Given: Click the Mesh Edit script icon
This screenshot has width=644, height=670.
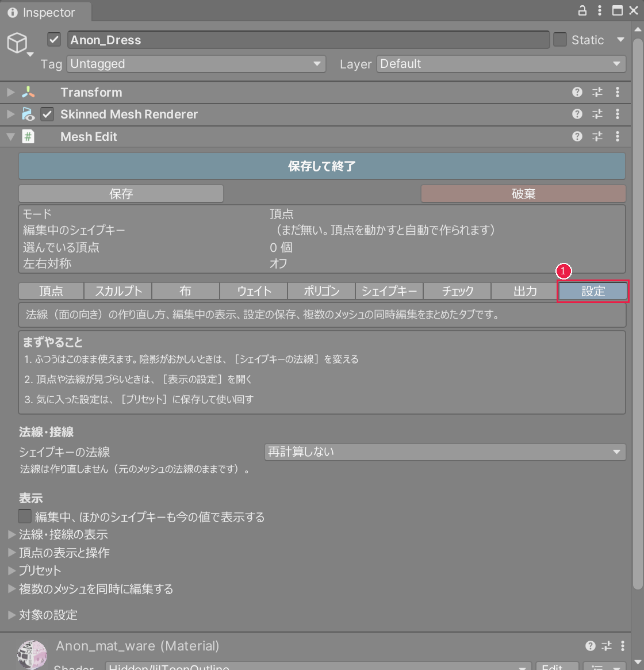Looking at the screenshot, I should pos(28,137).
